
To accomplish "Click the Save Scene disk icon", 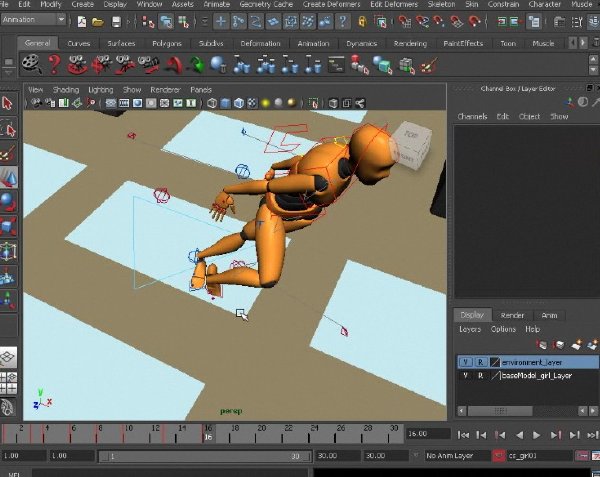I will tap(116, 22).
